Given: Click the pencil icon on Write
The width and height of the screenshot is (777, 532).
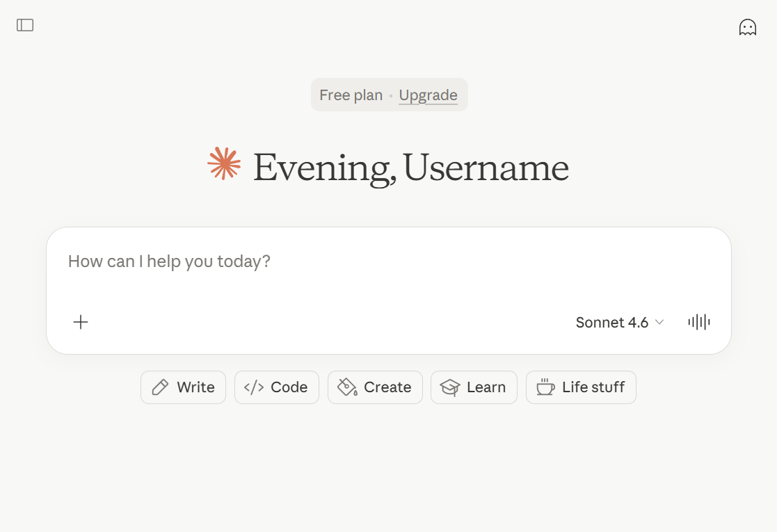Looking at the screenshot, I should click(x=160, y=387).
